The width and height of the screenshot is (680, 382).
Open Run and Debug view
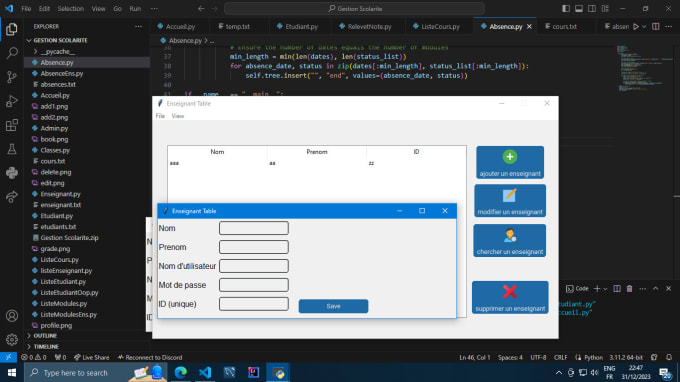click(12, 101)
